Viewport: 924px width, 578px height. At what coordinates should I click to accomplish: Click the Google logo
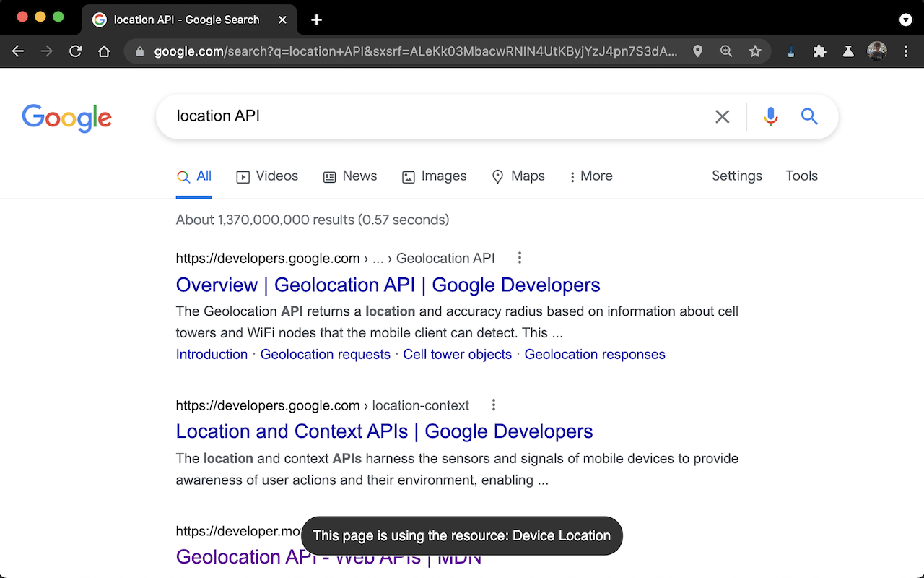pos(66,118)
